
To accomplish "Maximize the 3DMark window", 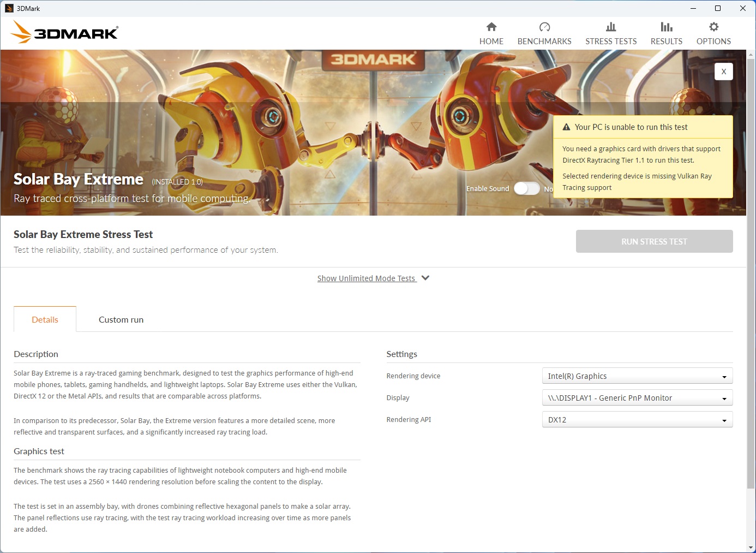I will [718, 8].
